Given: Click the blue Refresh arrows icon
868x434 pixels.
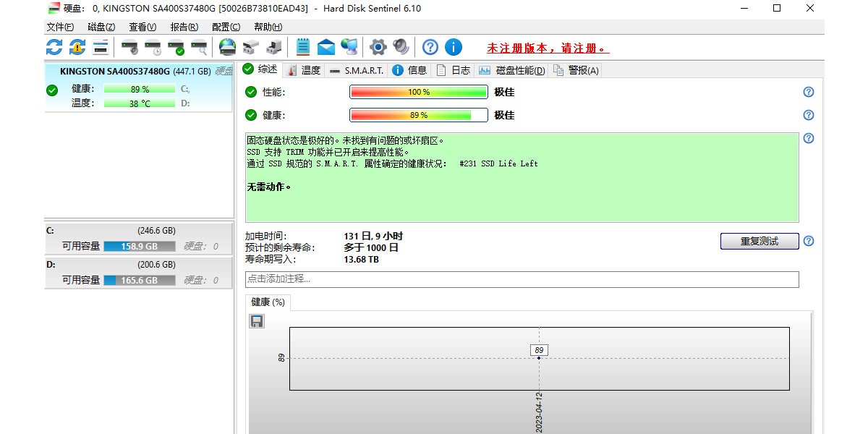Looking at the screenshot, I should tap(54, 48).
